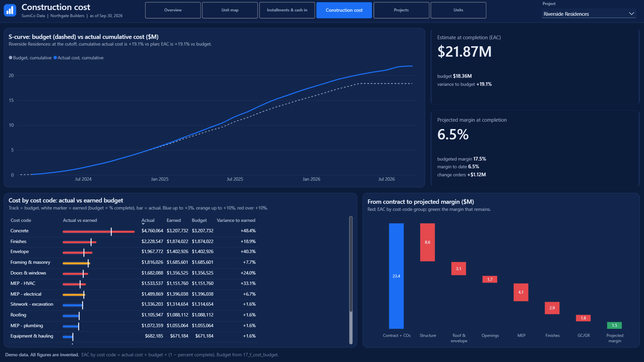Open the Overview tab

point(173,10)
